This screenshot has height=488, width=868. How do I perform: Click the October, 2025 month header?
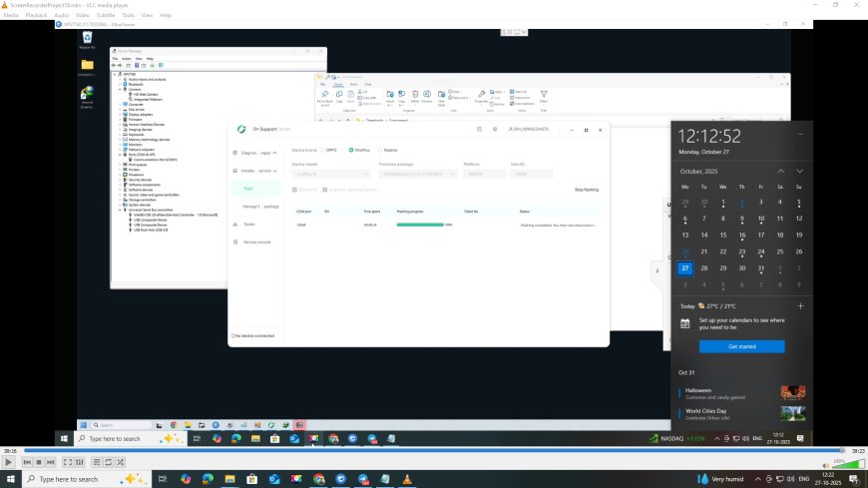(x=698, y=172)
